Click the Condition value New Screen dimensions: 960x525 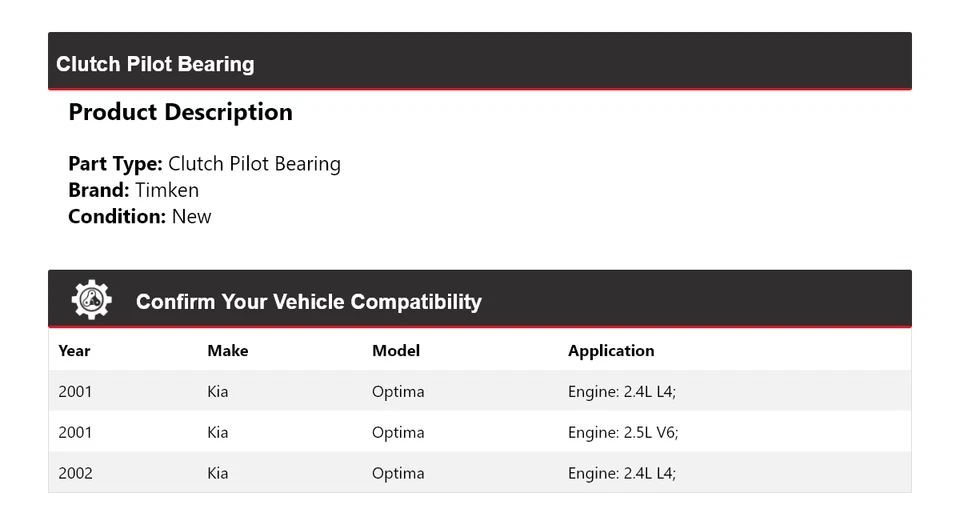(191, 216)
